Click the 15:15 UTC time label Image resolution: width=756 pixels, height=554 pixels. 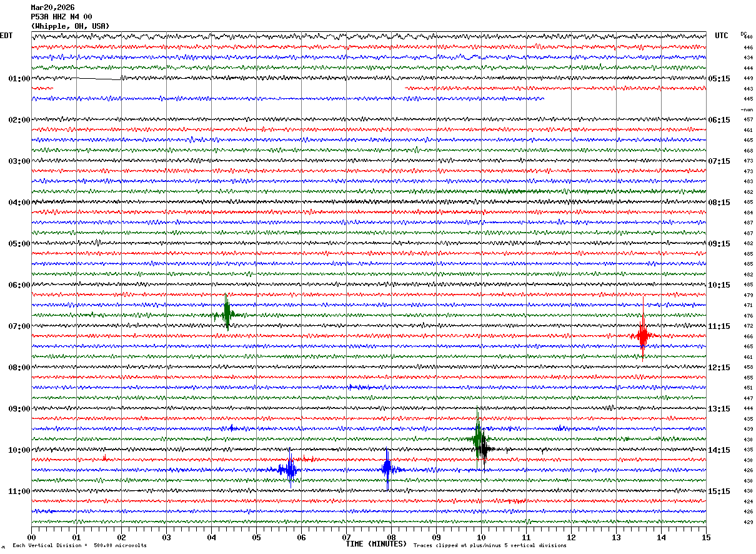point(719,491)
